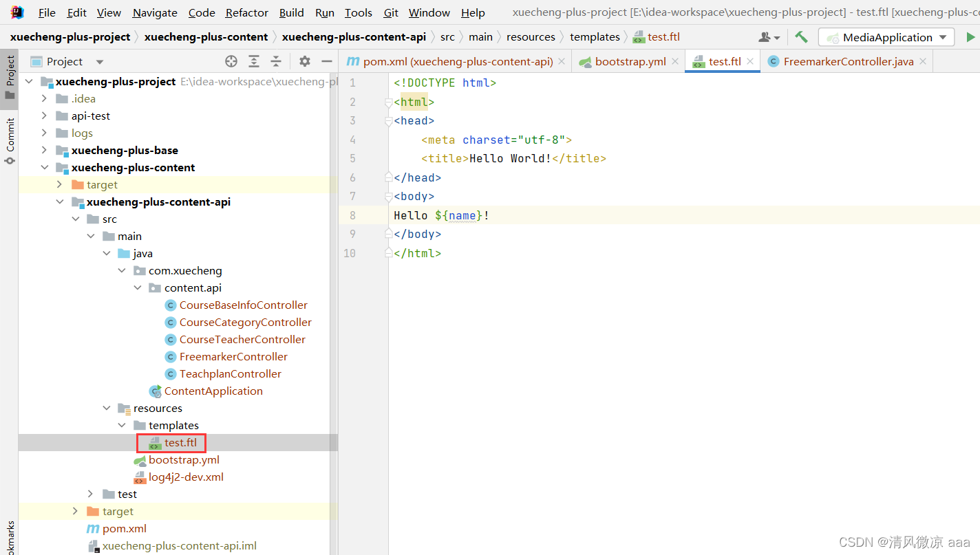Image resolution: width=980 pixels, height=555 pixels.
Task: Open the Run menu
Action: pyautogui.click(x=325, y=12)
